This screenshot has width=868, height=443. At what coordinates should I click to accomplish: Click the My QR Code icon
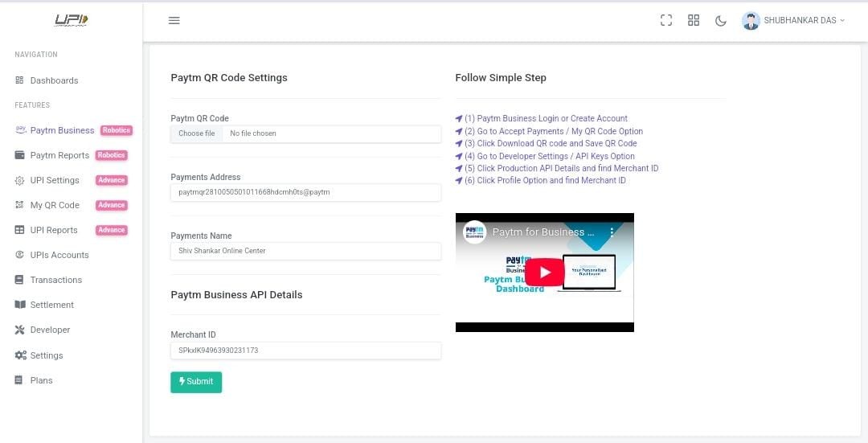point(19,205)
